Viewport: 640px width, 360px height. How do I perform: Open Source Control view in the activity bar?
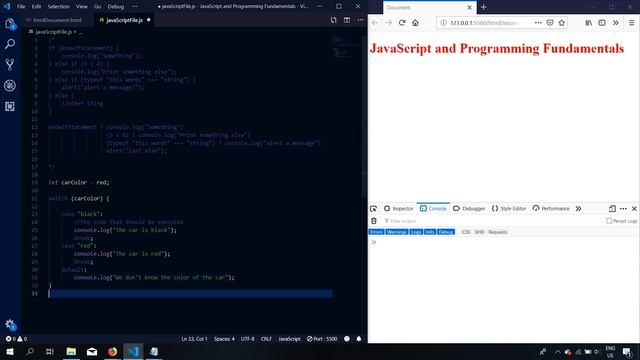[x=10, y=64]
